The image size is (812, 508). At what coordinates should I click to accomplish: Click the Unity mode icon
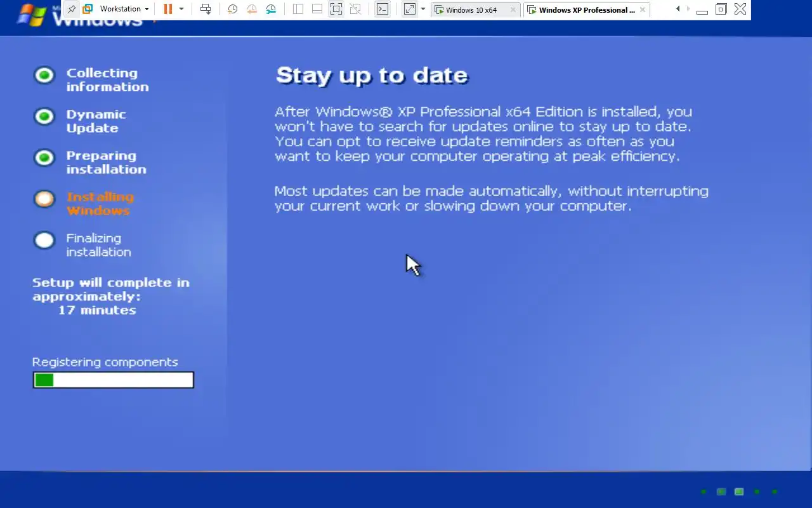355,10
